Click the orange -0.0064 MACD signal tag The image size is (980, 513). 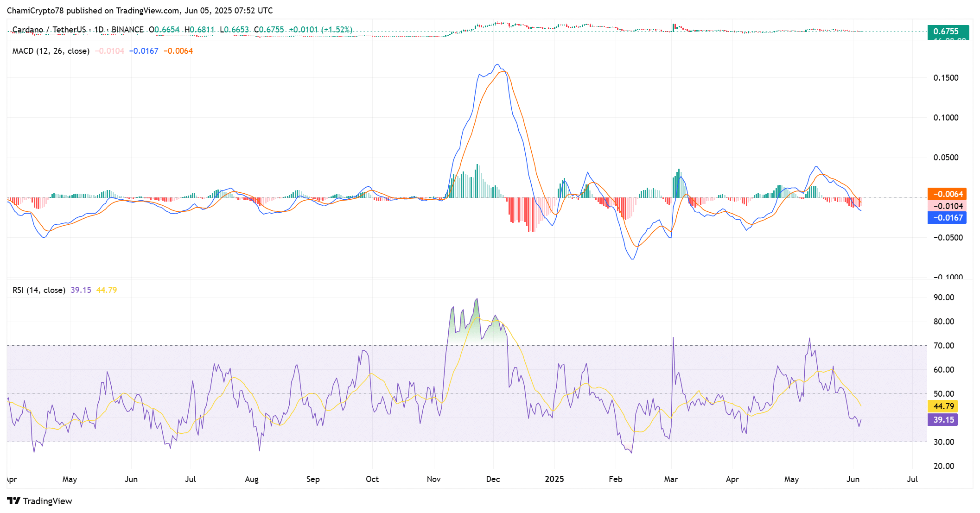(947, 194)
